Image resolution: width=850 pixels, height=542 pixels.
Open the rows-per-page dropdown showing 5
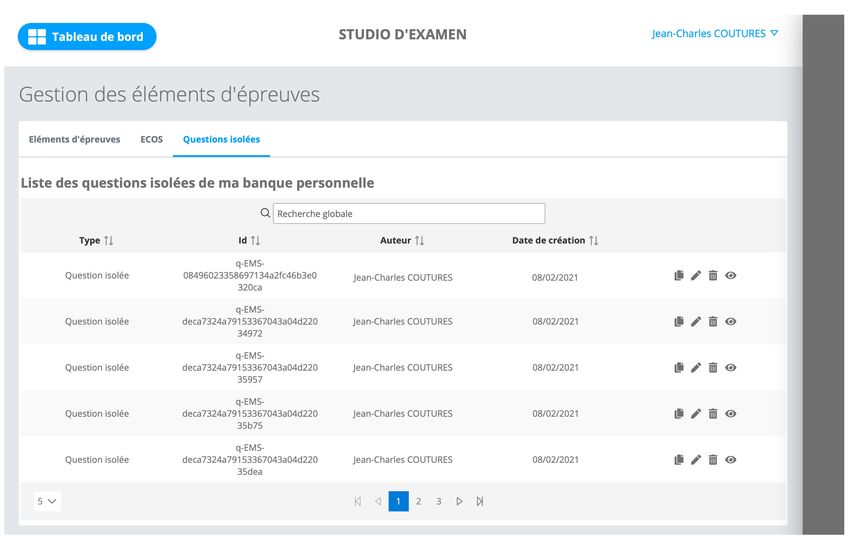pos(47,501)
